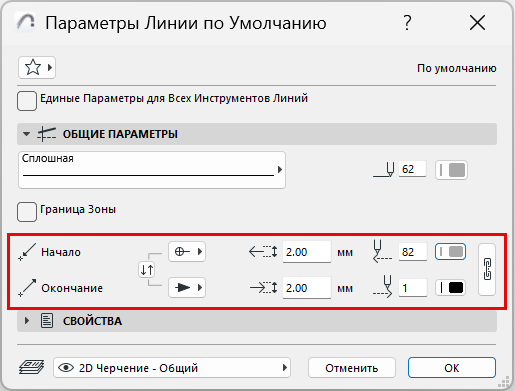Image resolution: width=515 pixels, height=391 pixels.
Task: Confirm with the OK button
Action: pyautogui.click(x=452, y=368)
